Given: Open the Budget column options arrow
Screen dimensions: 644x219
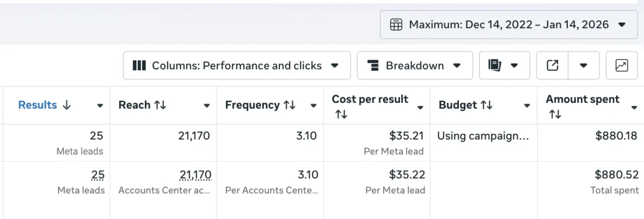Looking at the screenshot, I should click(x=527, y=106).
